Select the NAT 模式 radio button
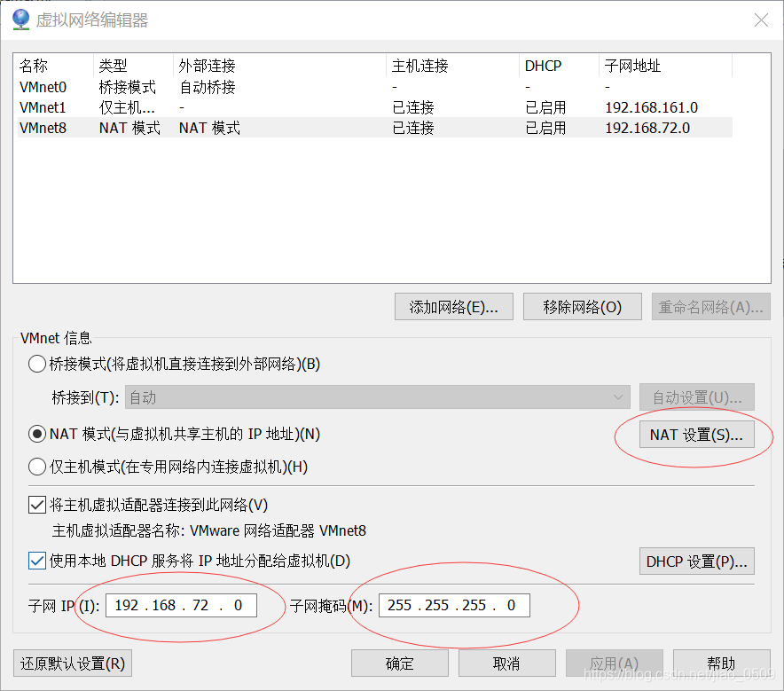This screenshot has width=784, height=691. click(37, 434)
